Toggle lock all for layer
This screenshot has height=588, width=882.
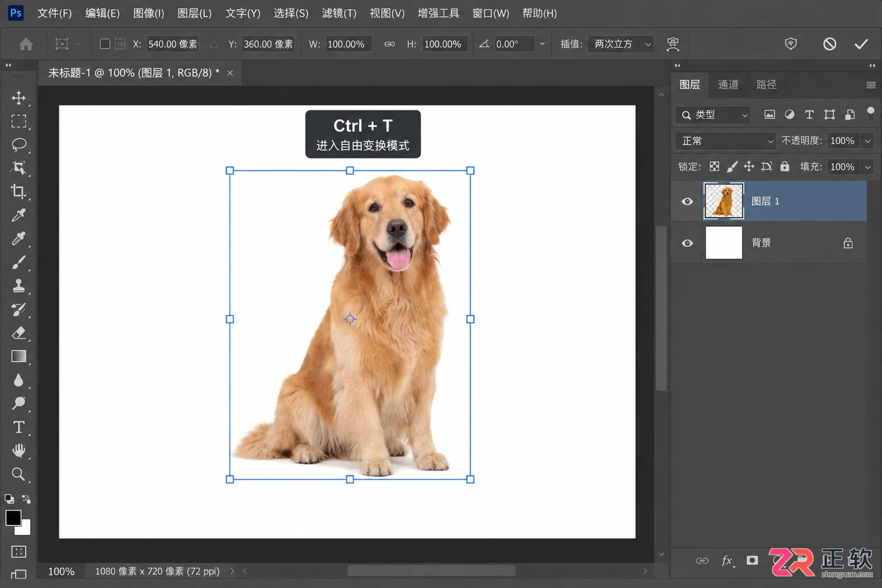(785, 167)
